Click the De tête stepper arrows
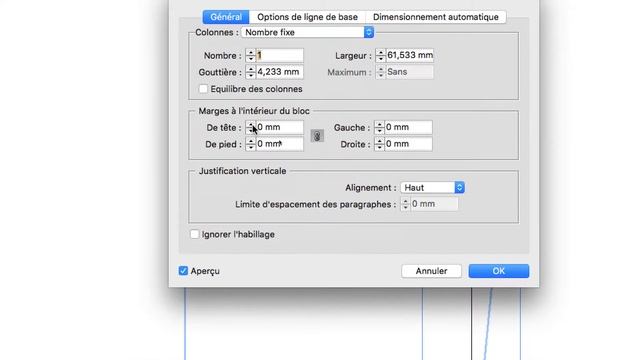Screen dimensions: 640x360 251,127
